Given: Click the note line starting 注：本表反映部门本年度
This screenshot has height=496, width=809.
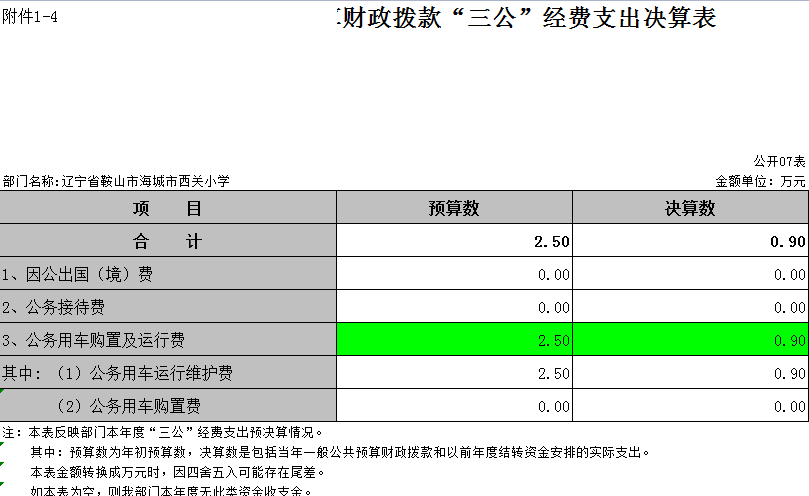Looking at the screenshot, I should (x=163, y=433).
